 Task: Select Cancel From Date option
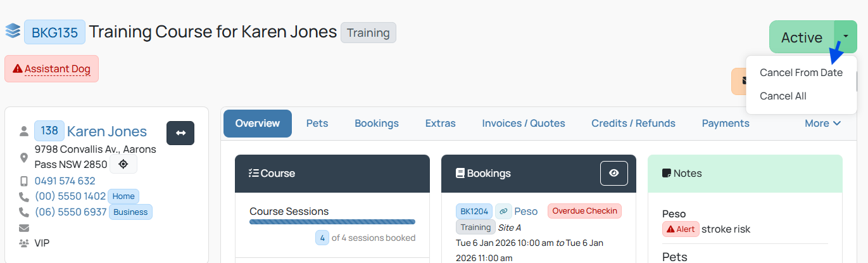(801, 73)
